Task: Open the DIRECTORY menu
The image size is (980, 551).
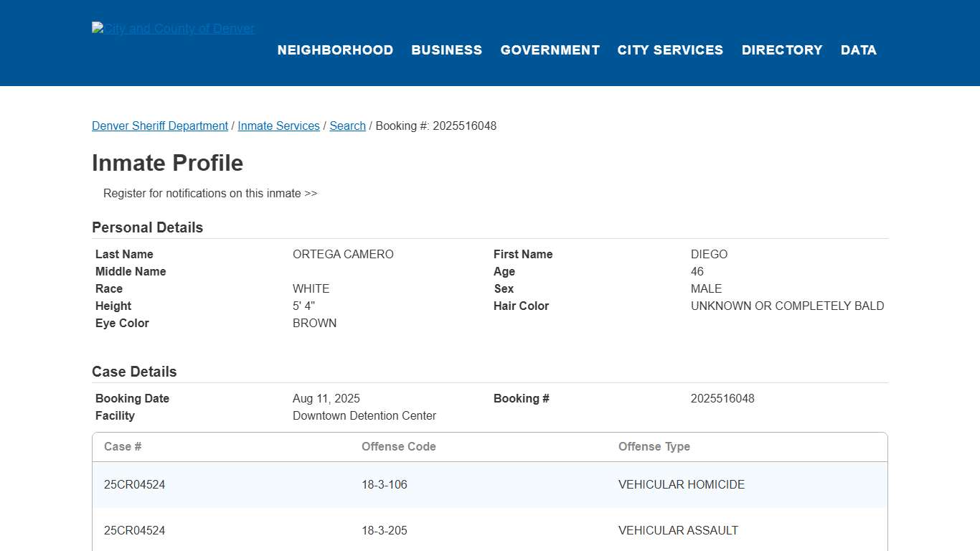Action: point(782,50)
